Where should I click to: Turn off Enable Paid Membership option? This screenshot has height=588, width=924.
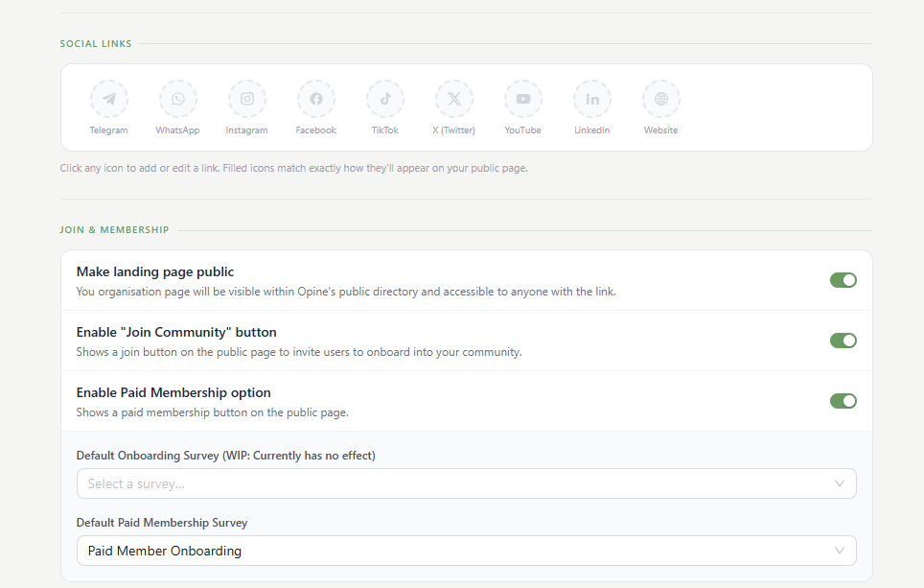843,401
